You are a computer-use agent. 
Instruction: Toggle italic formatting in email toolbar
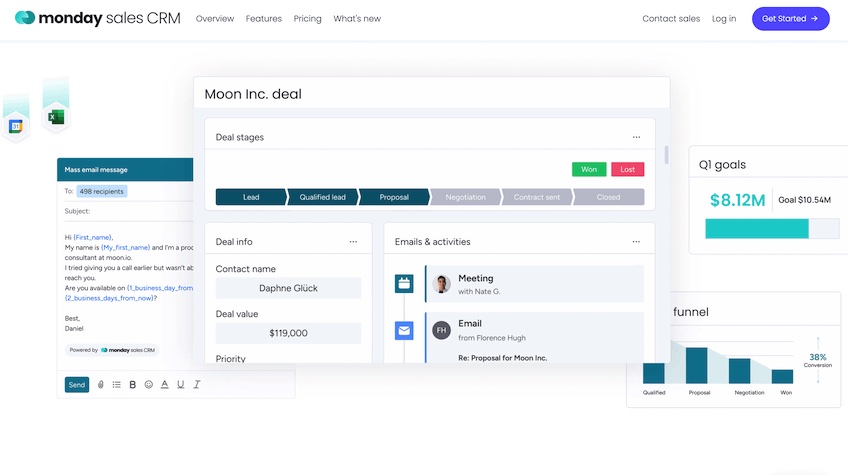197,385
